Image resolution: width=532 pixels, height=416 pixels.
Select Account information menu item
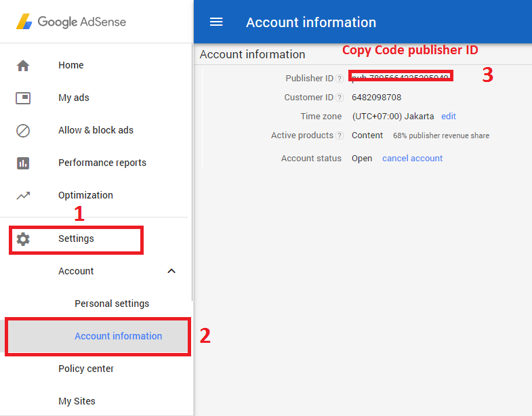click(118, 336)
